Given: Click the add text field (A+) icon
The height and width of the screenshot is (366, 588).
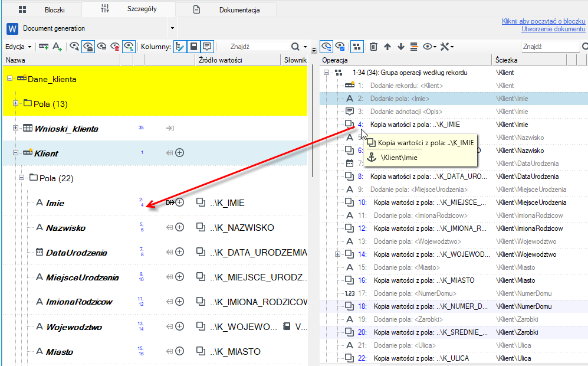Looking at the screenshot, I should [57, 47].
